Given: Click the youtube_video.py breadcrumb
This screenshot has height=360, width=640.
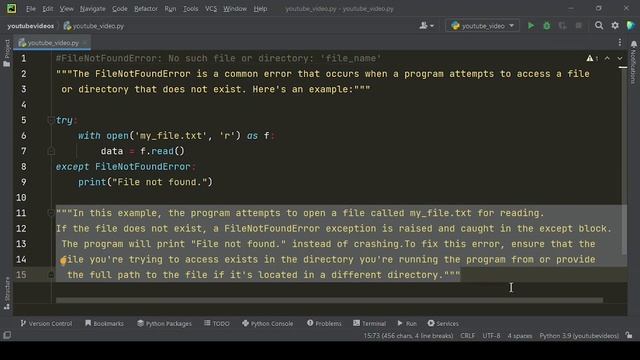Looking at the screenshot, I should (x=94, y=26).
